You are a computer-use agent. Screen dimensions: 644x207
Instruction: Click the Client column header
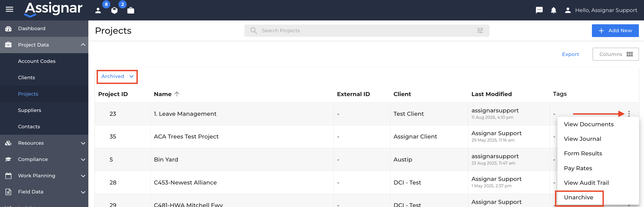402,94
